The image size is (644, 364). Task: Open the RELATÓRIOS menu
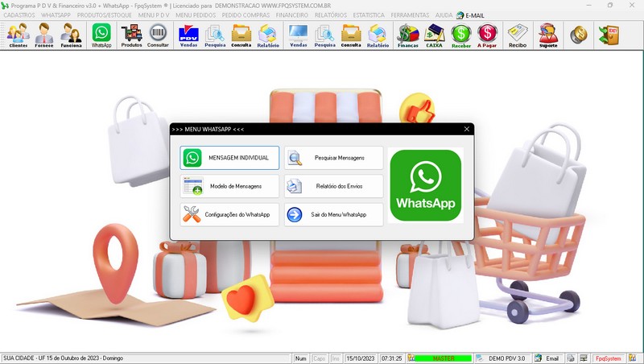pos(331,15)
